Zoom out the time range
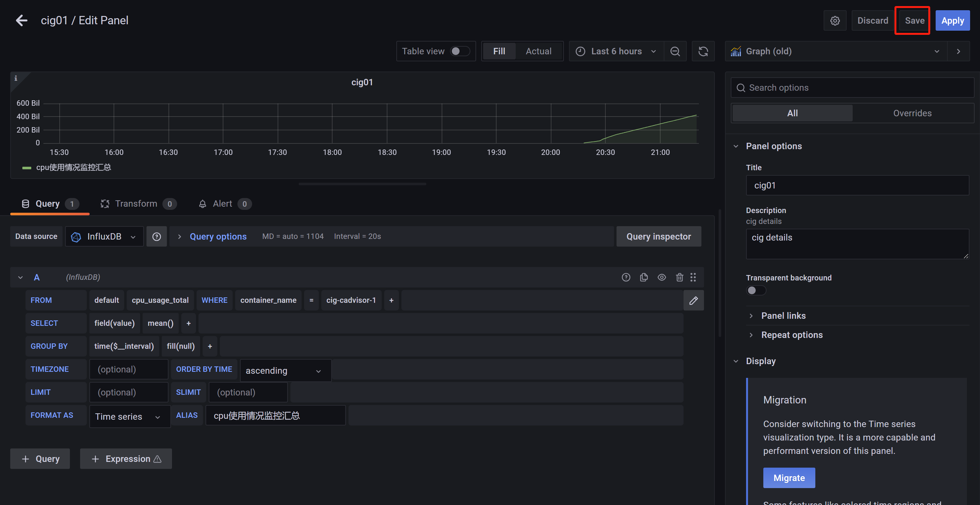 675,51
